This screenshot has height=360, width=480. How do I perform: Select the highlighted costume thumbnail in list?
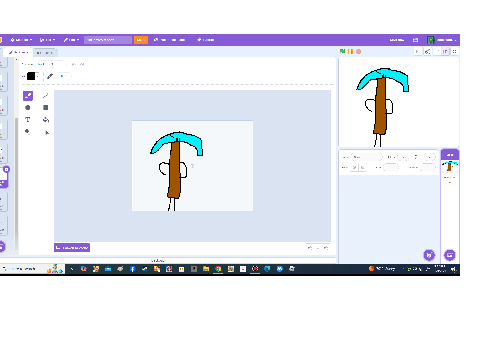3,177
